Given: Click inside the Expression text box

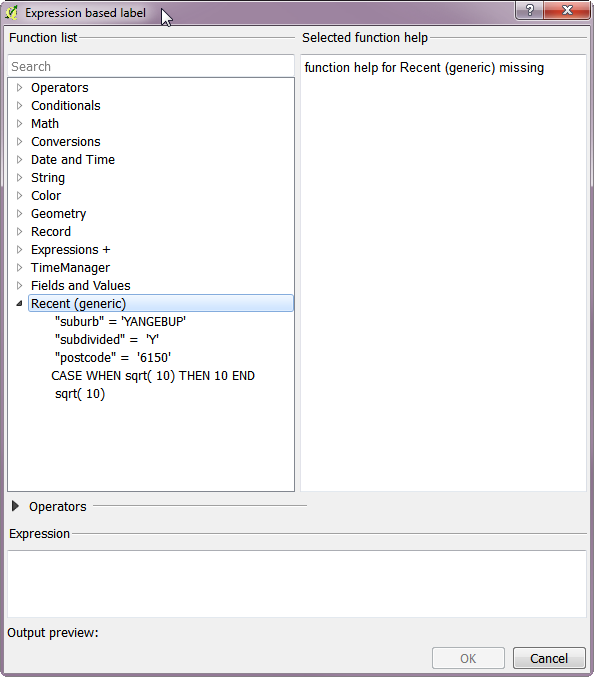Looking at the screenshot, I should pos(297,584).
